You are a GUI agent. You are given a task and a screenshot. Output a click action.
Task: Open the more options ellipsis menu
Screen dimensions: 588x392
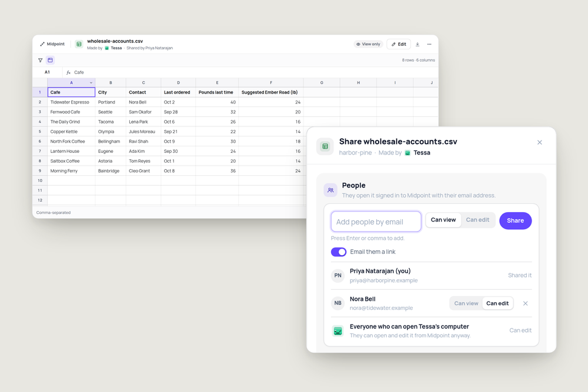pos(429,44)
